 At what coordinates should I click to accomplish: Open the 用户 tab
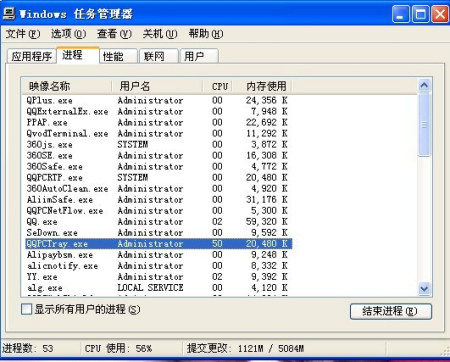[199, 56]
